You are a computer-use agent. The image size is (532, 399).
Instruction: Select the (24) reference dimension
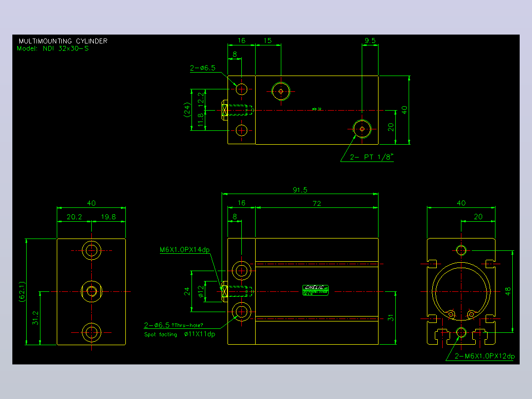click(x=187, y=110)
